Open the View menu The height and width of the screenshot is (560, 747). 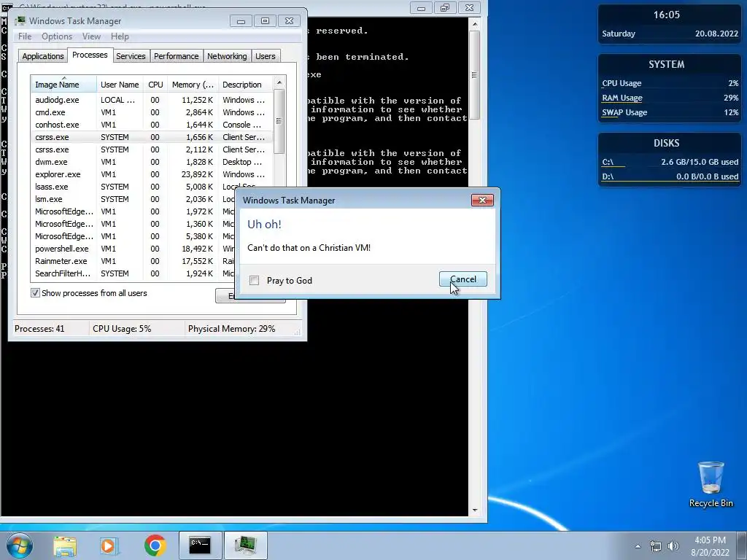(x=91, y=36)
